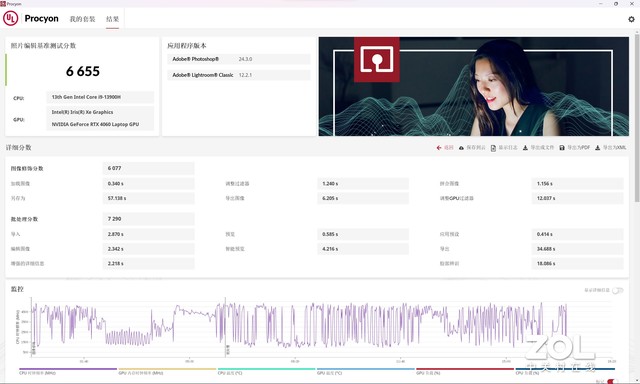The width and height of the screenshot is (640, 384).
Task: Click the UL Procyon logo
Action: 11,18
